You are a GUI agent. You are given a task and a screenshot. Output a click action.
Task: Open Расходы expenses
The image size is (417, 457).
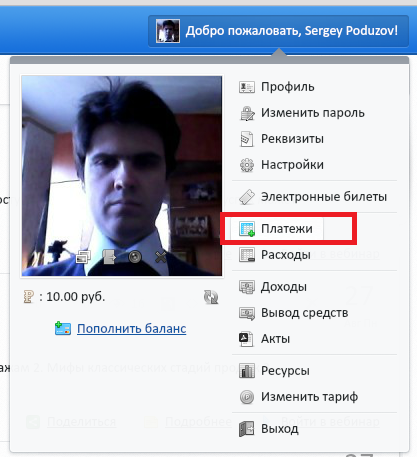tap(286, 255)
